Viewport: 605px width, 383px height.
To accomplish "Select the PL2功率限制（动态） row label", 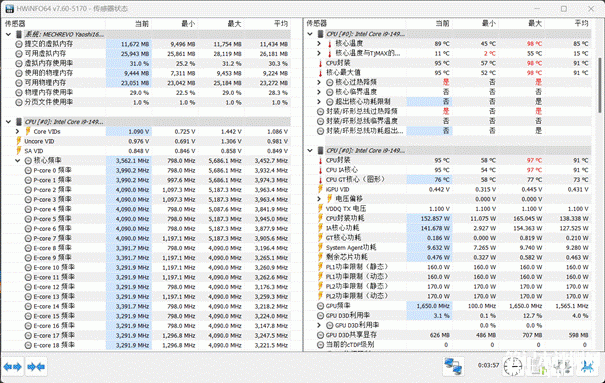I will point(357,296).
